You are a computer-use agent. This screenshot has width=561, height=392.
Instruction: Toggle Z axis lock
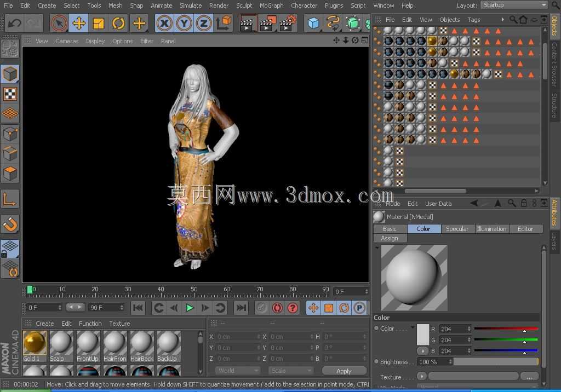[204, 24]
